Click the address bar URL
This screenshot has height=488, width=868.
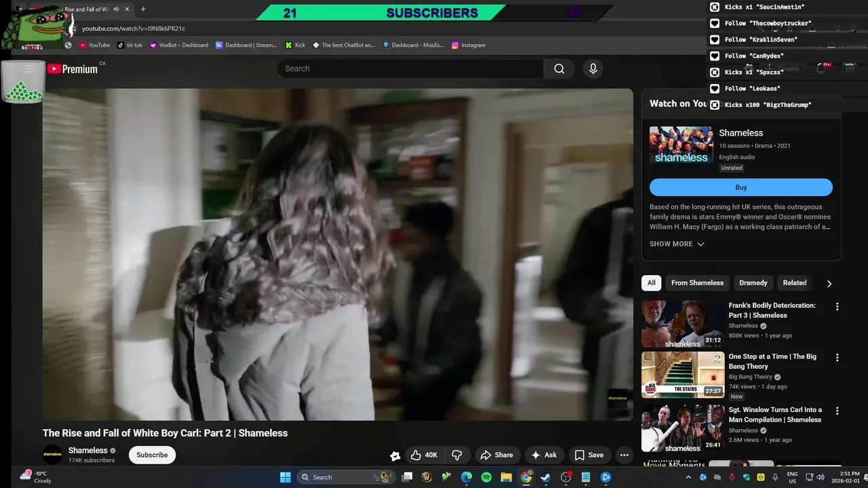pyautogui.click(x=134, y=28)
